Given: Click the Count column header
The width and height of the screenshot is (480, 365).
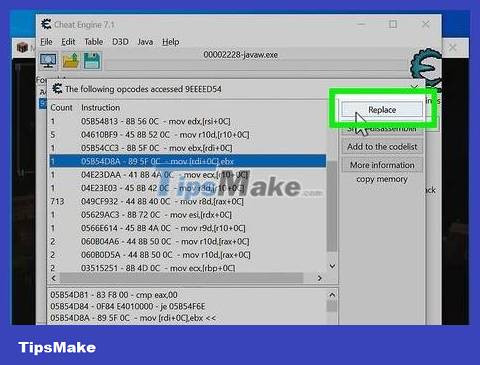Looking at the screenshot, I should point(61,108).
